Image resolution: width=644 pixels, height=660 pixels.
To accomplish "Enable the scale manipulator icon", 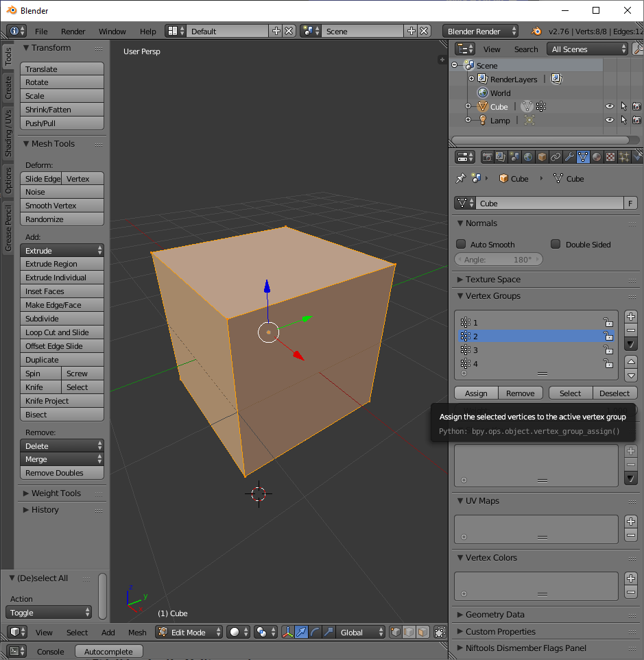I will [329, 632].
